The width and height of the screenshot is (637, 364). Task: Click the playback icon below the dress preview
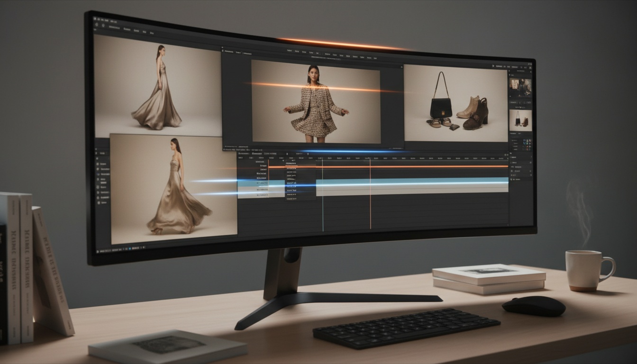pyautogui.click(x=129, y=248)
